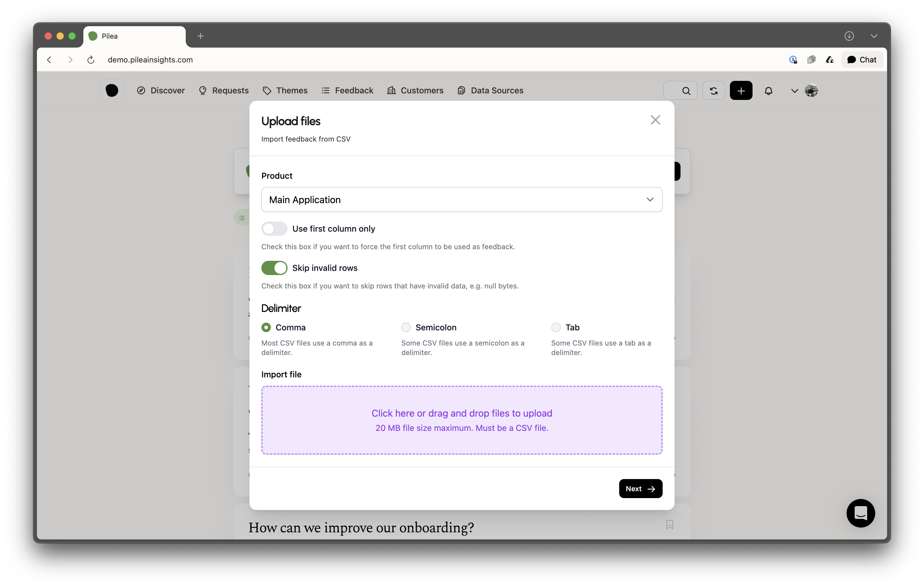Click the drag and drop upload area

pos(462,420)
